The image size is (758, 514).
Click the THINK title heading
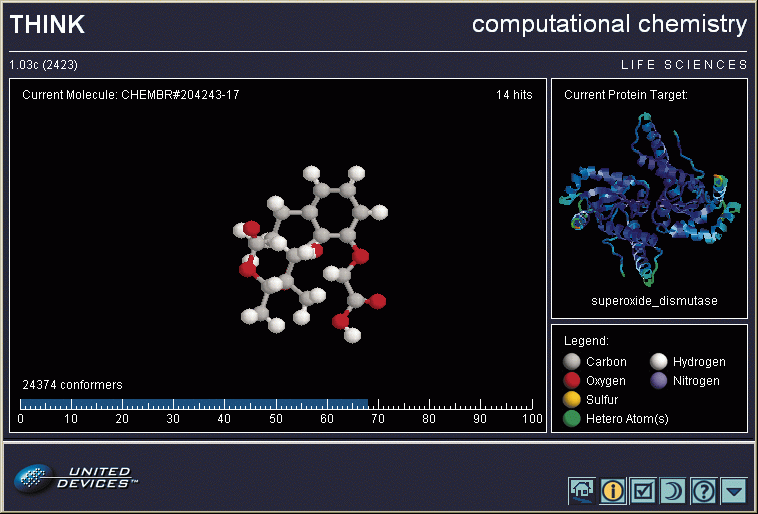coord(48,25)
